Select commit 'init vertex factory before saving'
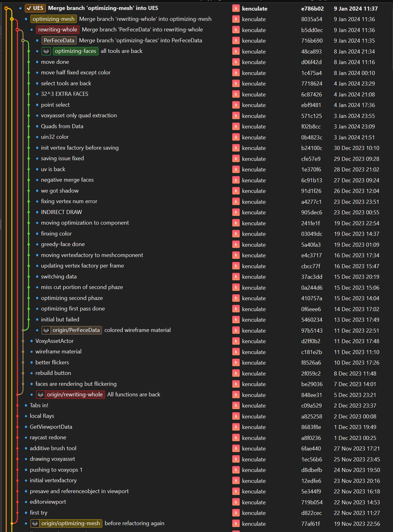Viewport: 393px width, 532px height. pos(80,148)
